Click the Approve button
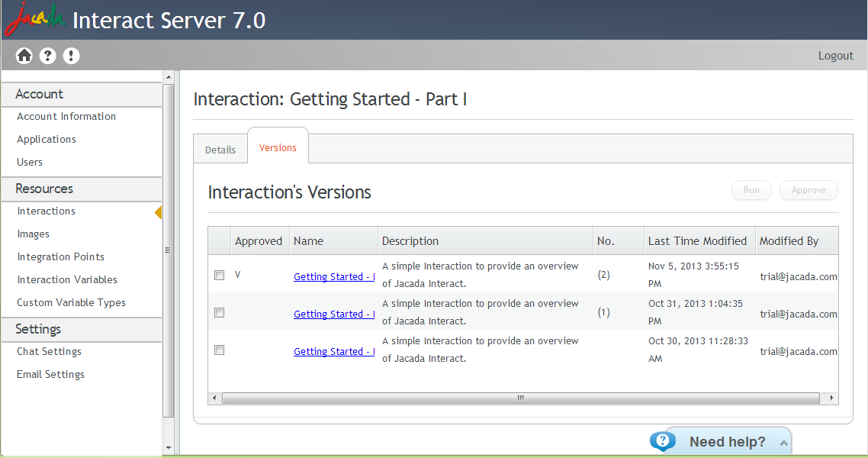This screenshot has width=868, height=458. pyautogui.click(x=809, y=190)
